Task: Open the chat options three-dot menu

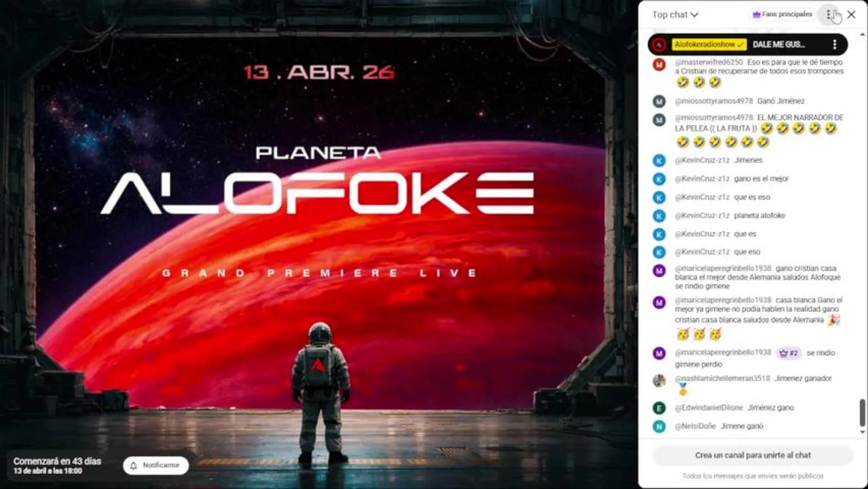Action: pos(829,14)
